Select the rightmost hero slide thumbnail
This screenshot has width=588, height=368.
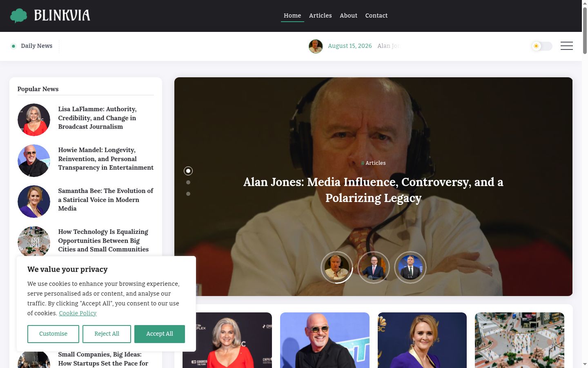tap(410, 267)
